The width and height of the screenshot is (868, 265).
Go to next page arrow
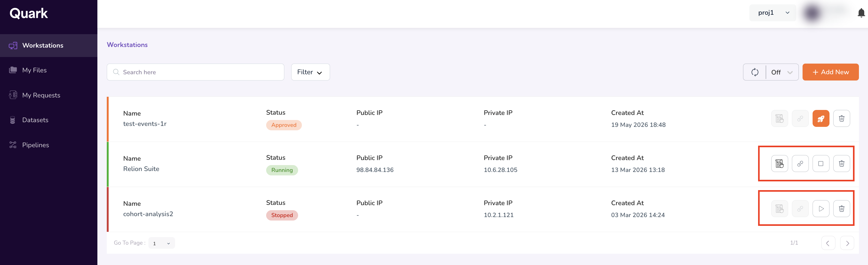click(847, 243)
